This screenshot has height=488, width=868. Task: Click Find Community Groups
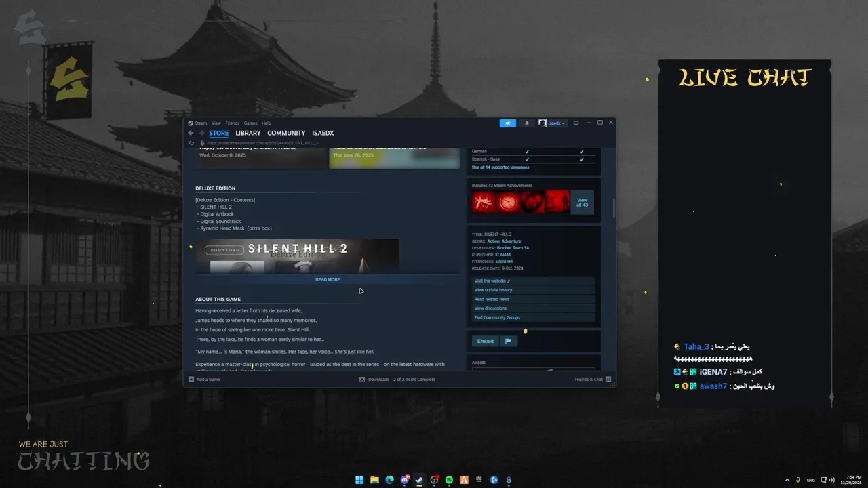534,317
